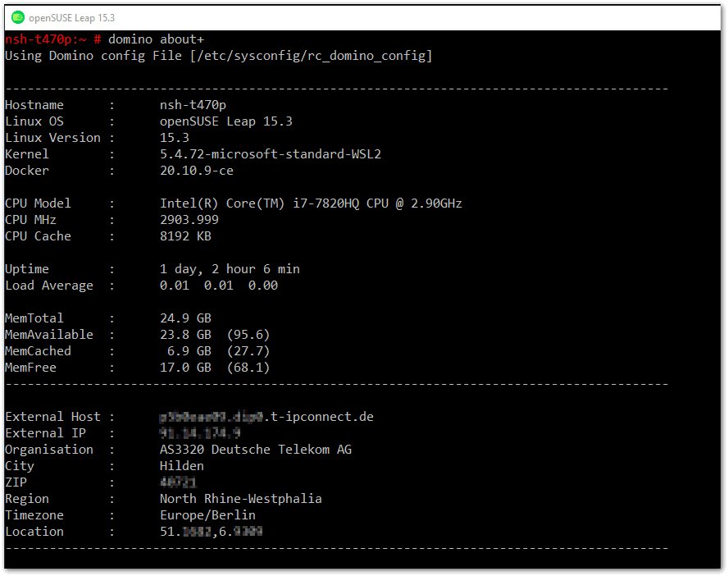Click the "Region" label
The height and width of the screenshot is (576, 728).
(27, 499)
